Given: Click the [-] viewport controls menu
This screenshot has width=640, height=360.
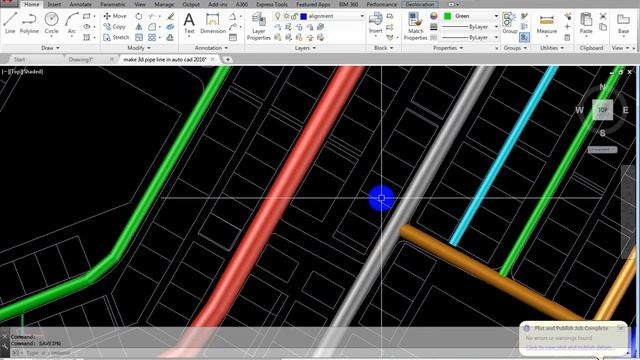Looking at the screenshot, I should point(6,72).
